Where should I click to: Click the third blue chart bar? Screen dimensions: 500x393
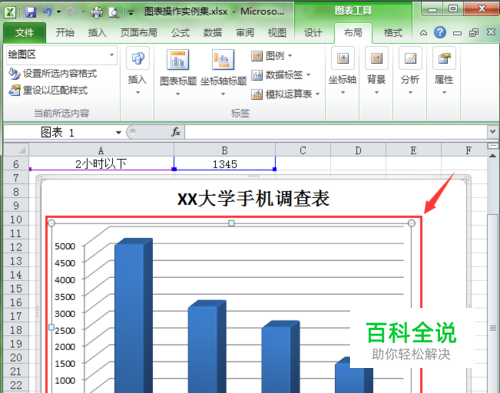pos(281,357)
